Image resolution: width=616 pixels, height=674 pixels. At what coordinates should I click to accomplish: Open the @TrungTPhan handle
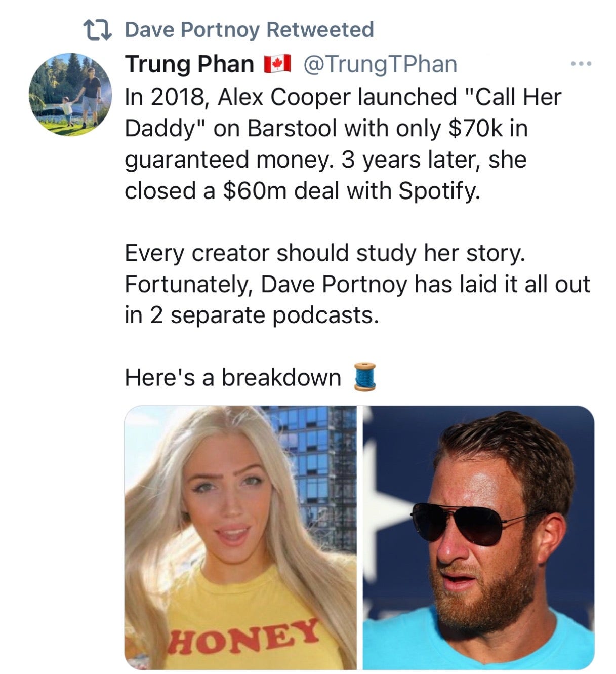pos(380,64)
